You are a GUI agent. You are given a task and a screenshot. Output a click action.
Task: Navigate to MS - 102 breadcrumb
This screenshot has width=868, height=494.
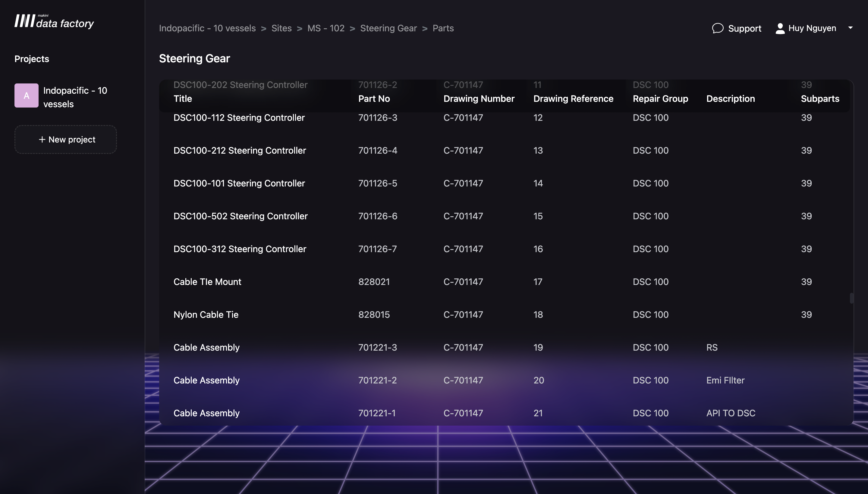pyautogui.click(x=325, y=28)
